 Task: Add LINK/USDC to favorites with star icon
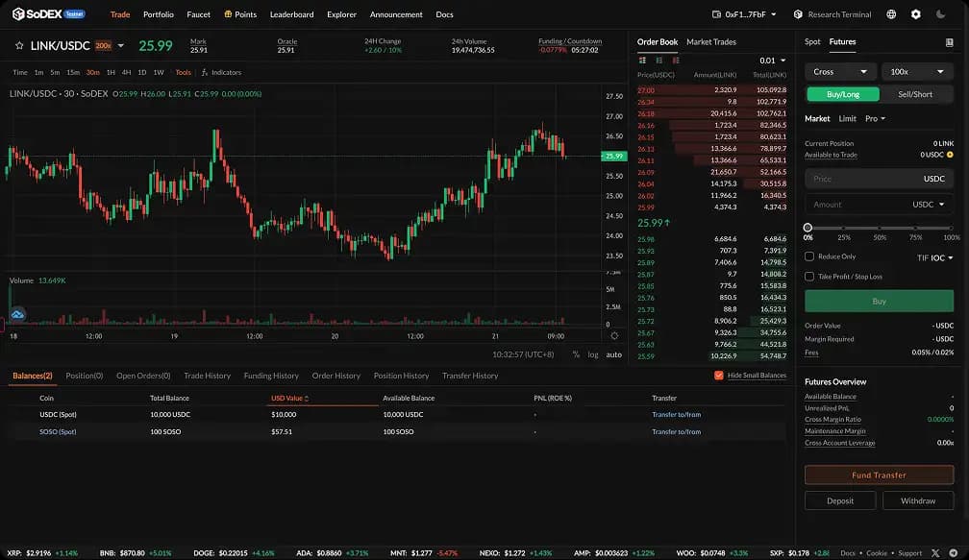point(19,45)
